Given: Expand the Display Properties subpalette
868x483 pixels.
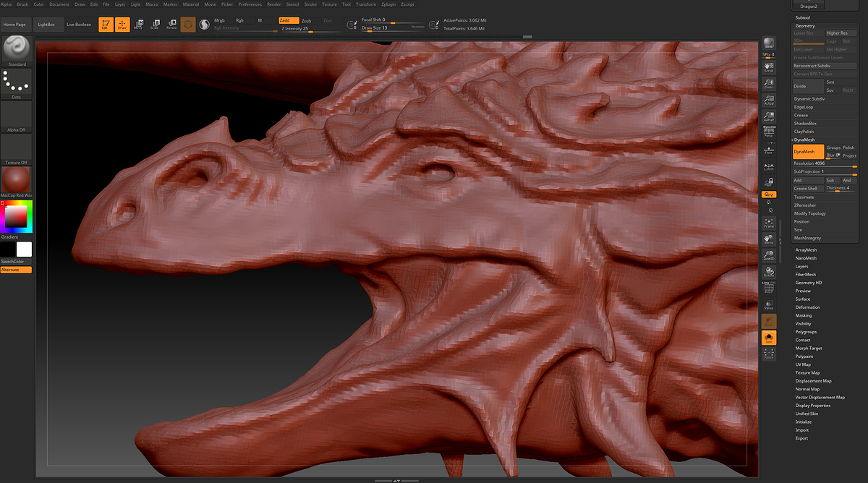Looking at the screenshot, I should [813, 406].
